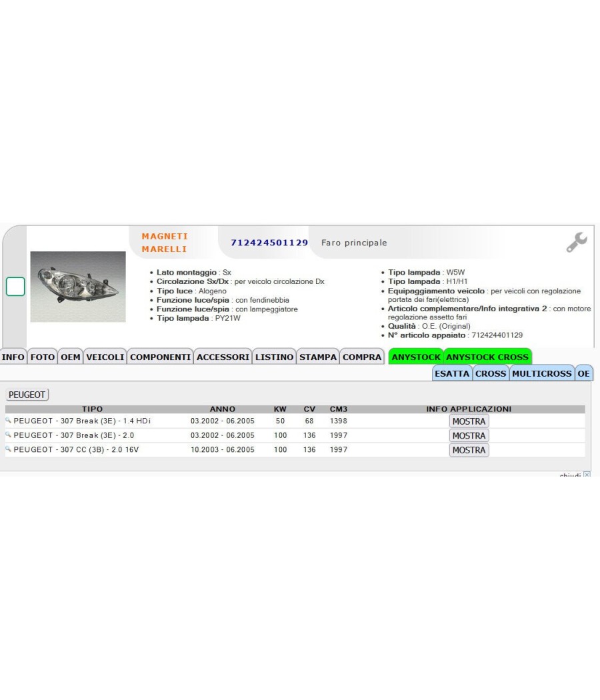Click magnifier icon beside 307 Break 2.0
The image size is (600, 700).
8,435
